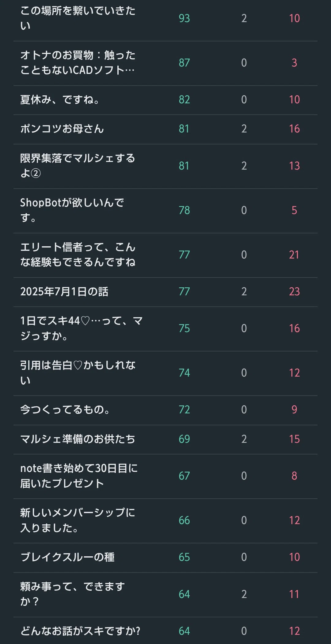331x644 pixels.
Task: Open article エリート信者って、こんな経験もできるんですね
Action: [78, 255]
